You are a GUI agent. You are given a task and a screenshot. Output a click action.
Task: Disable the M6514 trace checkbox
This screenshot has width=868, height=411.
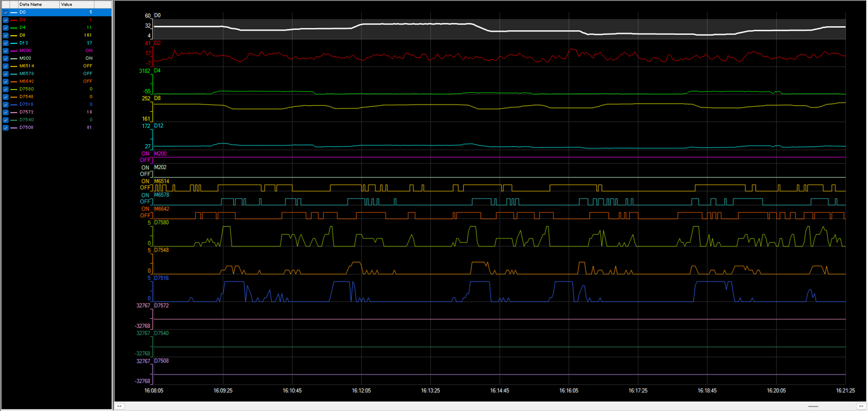point(5,66)
